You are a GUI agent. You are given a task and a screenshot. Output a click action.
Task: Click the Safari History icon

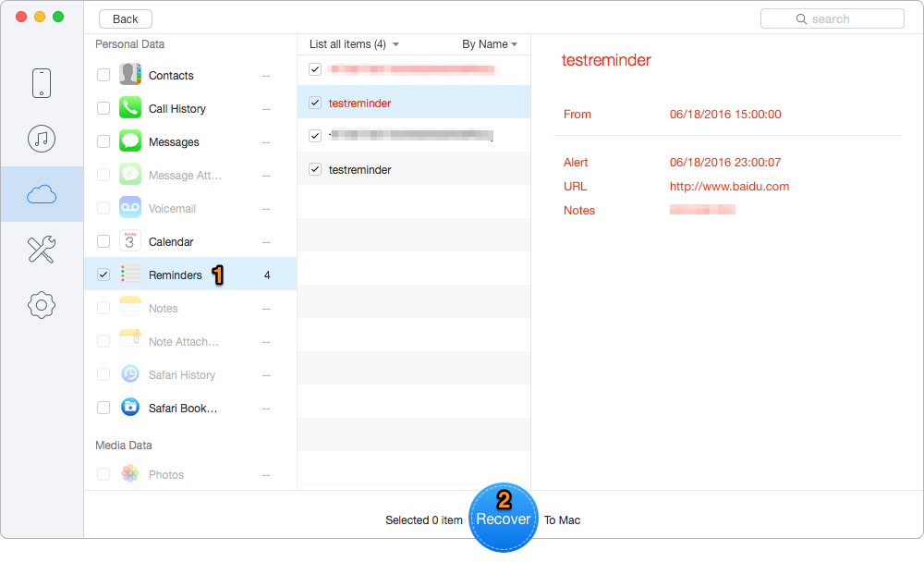[130, 374]
